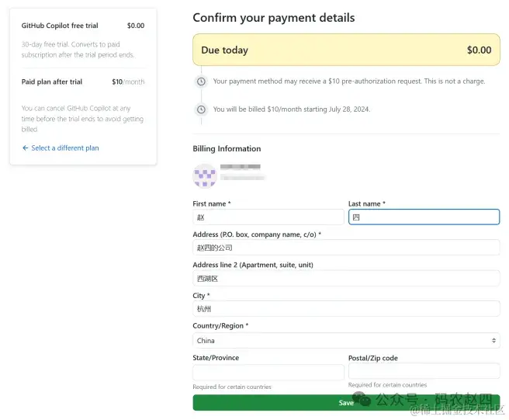Click the Postal/Zip code input field
This screenshot has height=420, width=509.
coord(424,371)
